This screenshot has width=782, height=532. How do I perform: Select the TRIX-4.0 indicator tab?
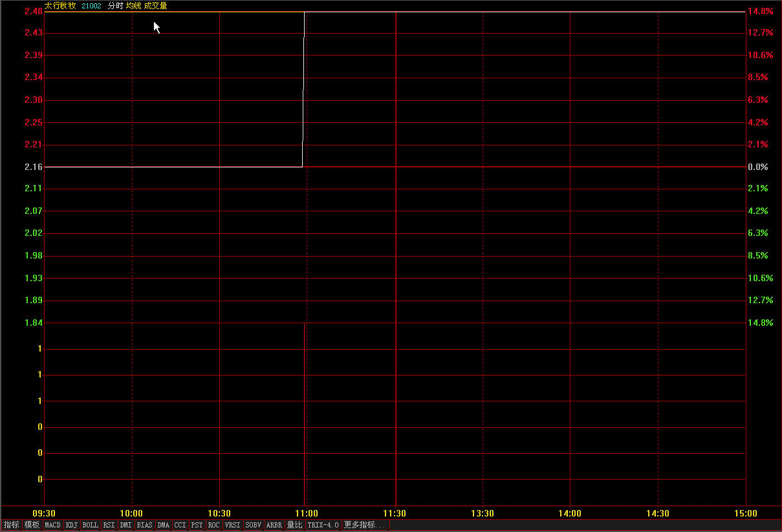click(x=323, y=525)
